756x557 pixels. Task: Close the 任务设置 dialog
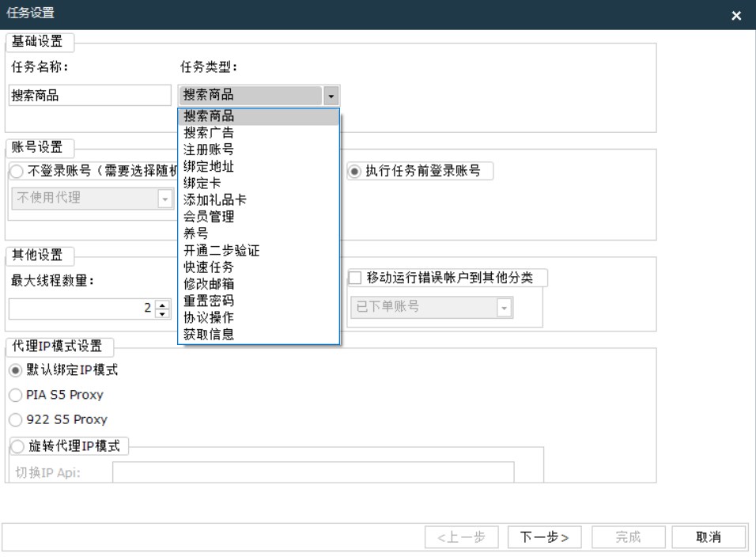tap(735, 16)
